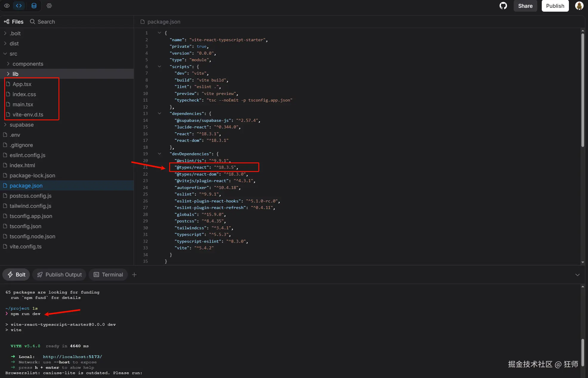Screen dimensions: 588x378
Task: Open user avatar profile menu
Action: coord(579,6)
